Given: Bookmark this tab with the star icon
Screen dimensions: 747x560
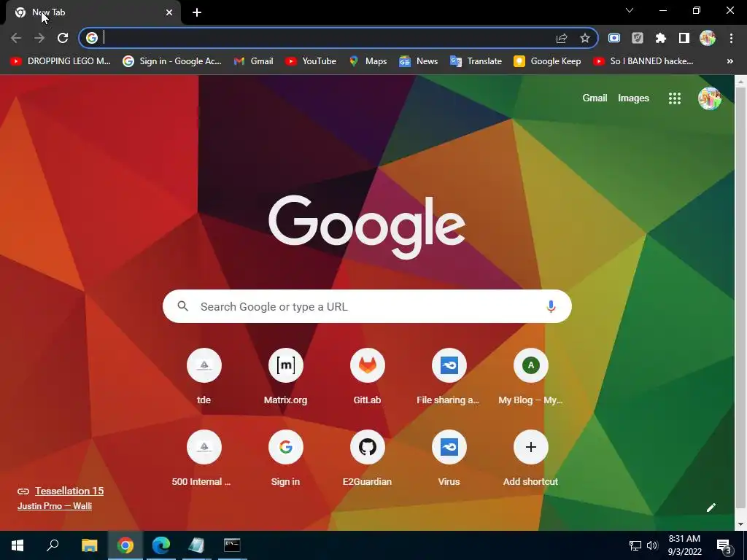Looking at the screenshot, I should click(585, 38).
